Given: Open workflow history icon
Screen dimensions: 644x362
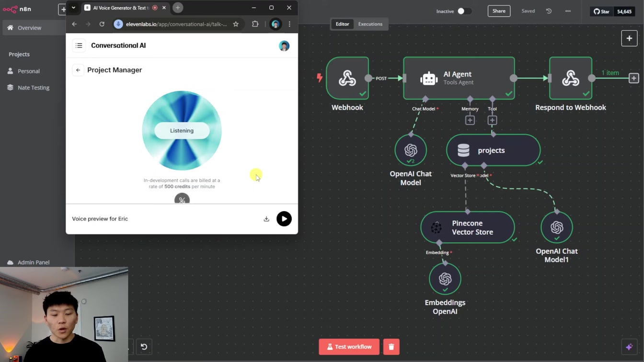Looking at the screenshot, I should (x=549, y=11).
